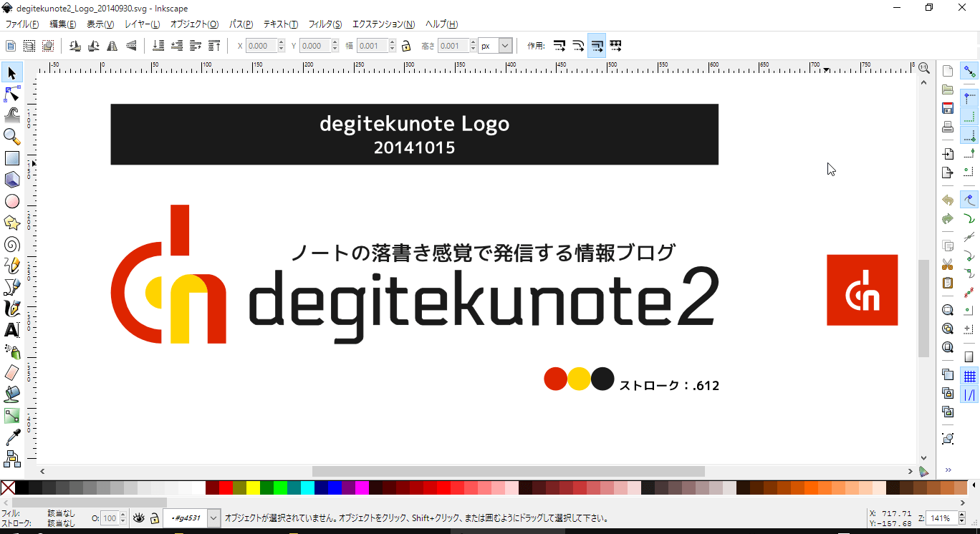
Task: Pick the cyan palette swatch
Action: tap(307, 487)
